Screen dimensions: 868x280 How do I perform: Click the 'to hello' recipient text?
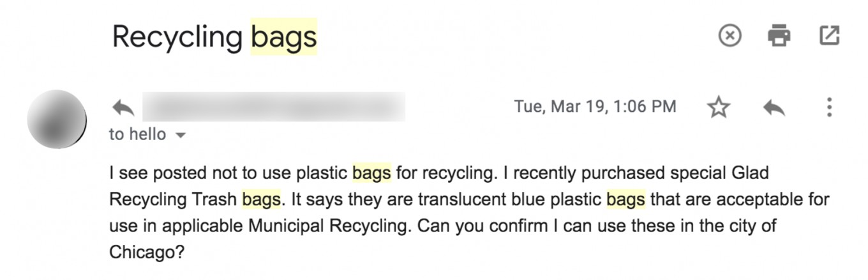137,134
